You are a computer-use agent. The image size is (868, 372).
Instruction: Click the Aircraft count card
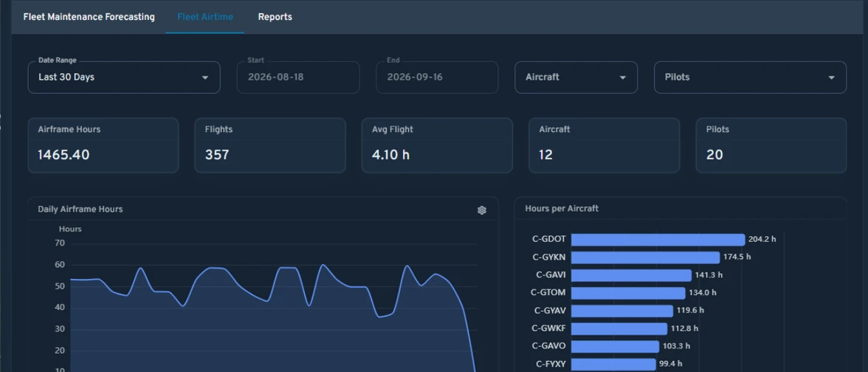point(604,145)
